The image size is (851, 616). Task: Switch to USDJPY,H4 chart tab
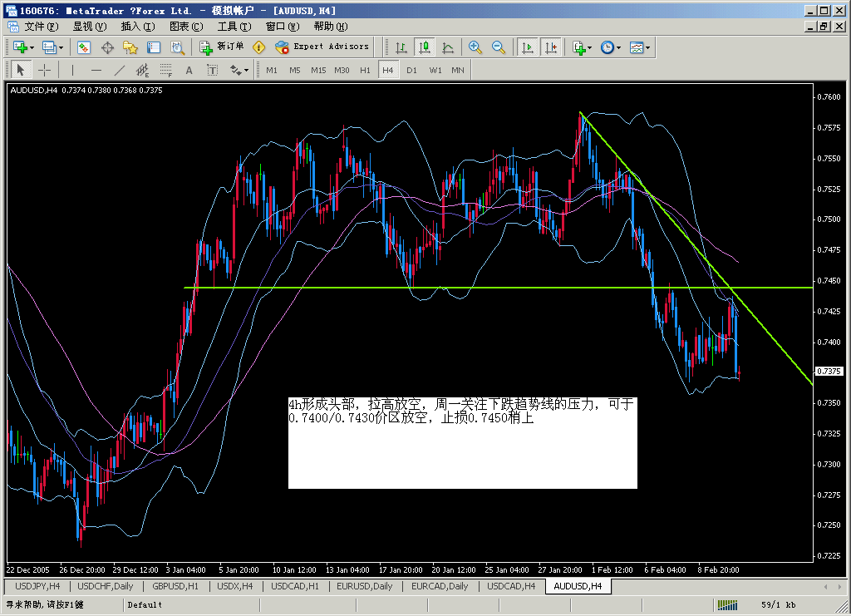click(37, 586)
